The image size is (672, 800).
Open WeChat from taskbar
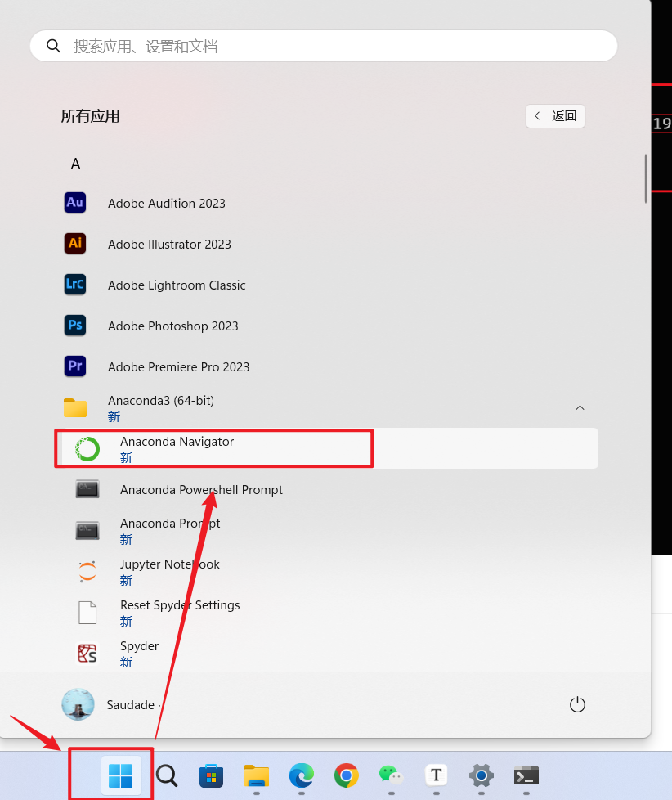(391, 775)
